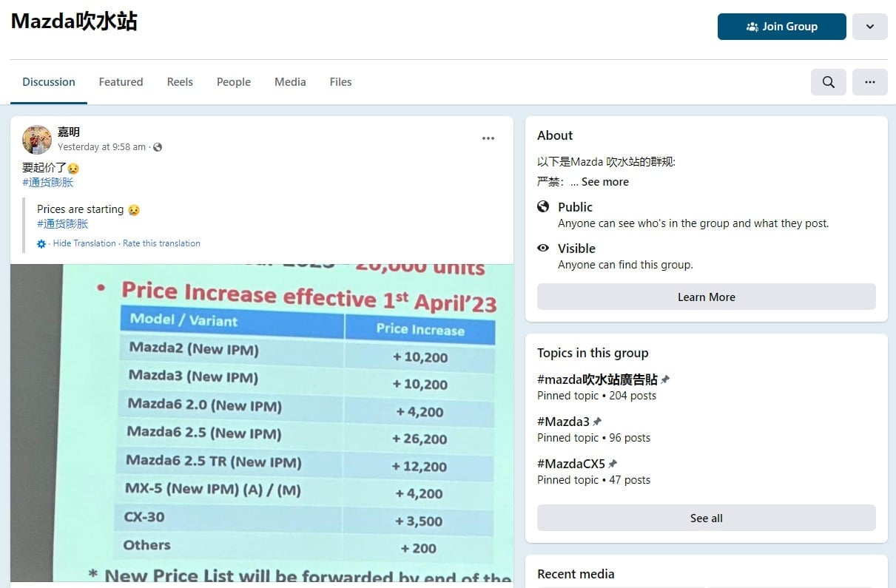Switch to the Featured tab
Image resolution: width=896 pixels, height=588 pixels.
pos(121,82)
